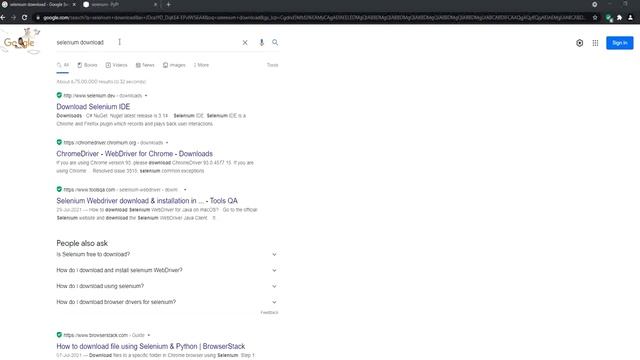Open the More search categories menu
This screenshot has width=640, height=360.
(201, 65)
